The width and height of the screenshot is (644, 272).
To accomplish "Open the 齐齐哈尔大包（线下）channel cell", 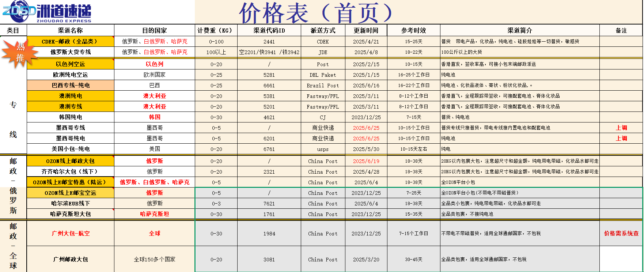I will click(x=71, y=171).
